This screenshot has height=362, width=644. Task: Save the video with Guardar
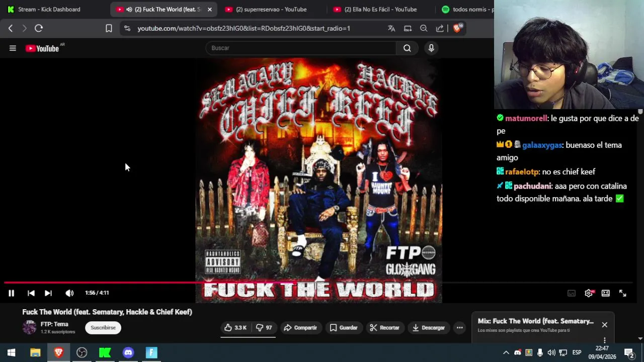click(x=344, y=328)
